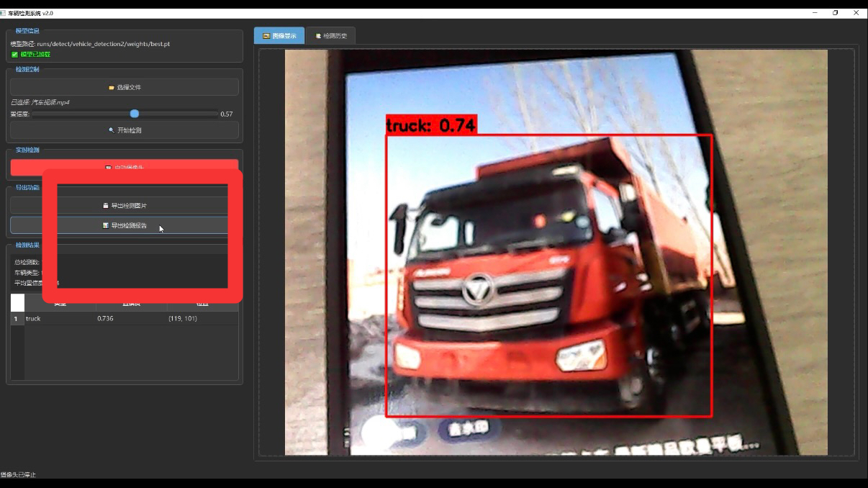
Task: Start detection with 开始检测 button
Action: [124, 130]
